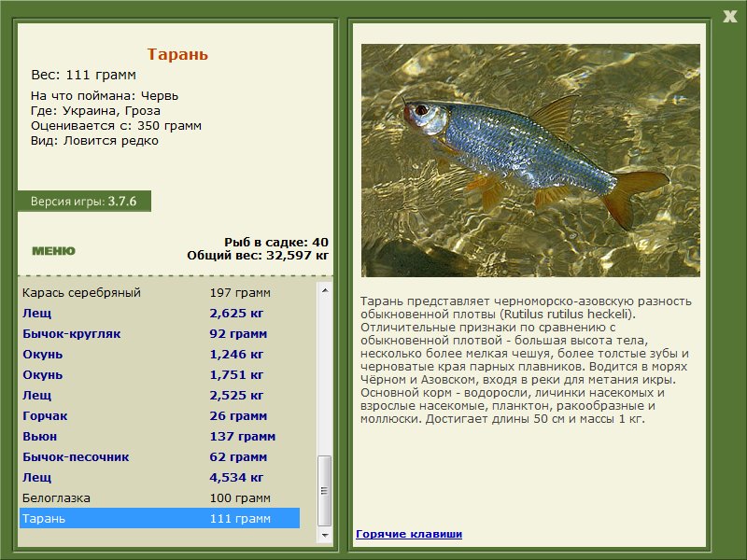
Task: Select the Лещ 2,625 кг entry
Action: pyautogui.click(x=160, y=314)
